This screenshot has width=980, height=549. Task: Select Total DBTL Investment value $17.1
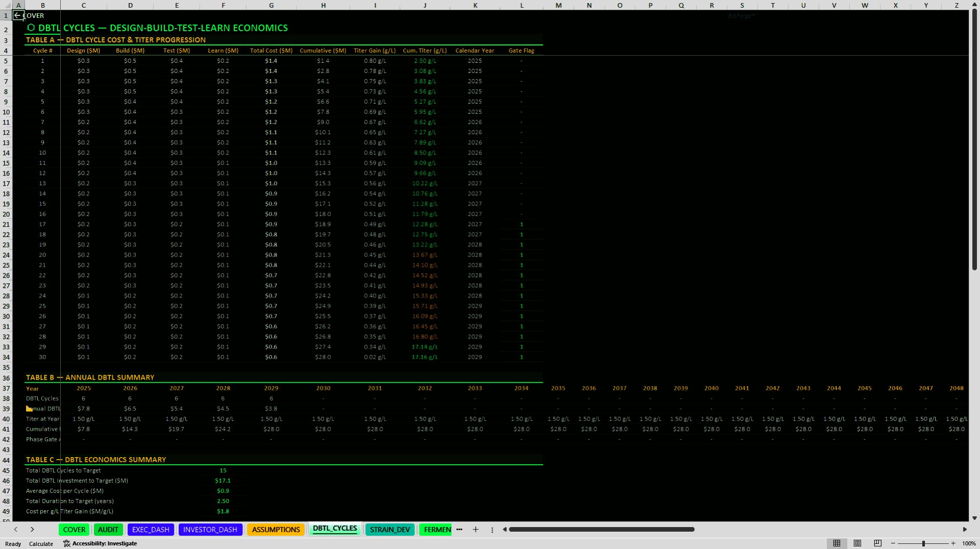(223, 481)
